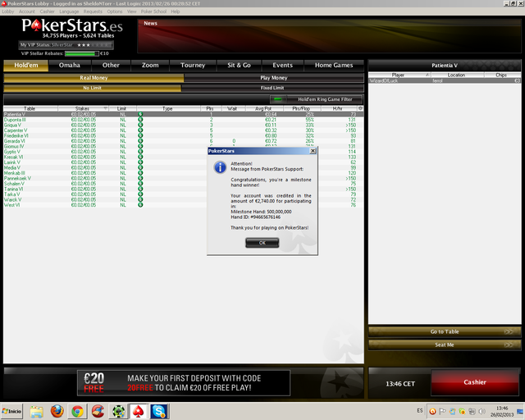Screen dimensions: 525x420
Task: Sort by Plrs/Flop column header
Action: click(x=301, y=108)
